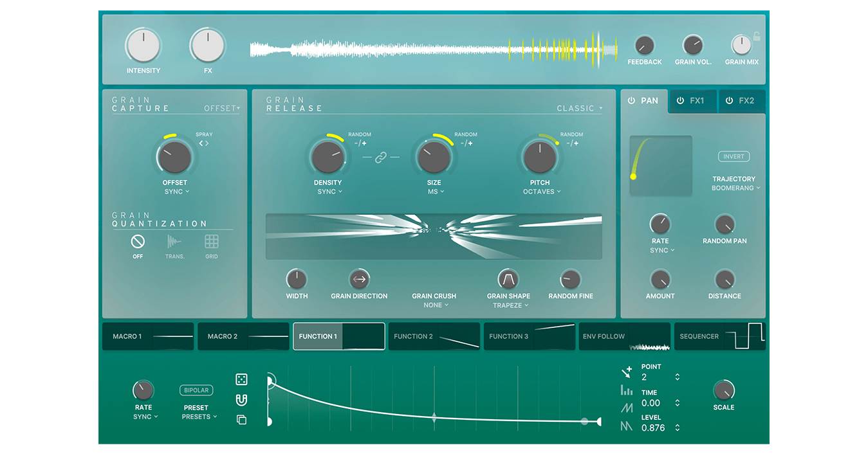Click the Grain Shape trapeze icon
Image resolution: width=868 pixels, height=461 pixels.
[508, 279]
